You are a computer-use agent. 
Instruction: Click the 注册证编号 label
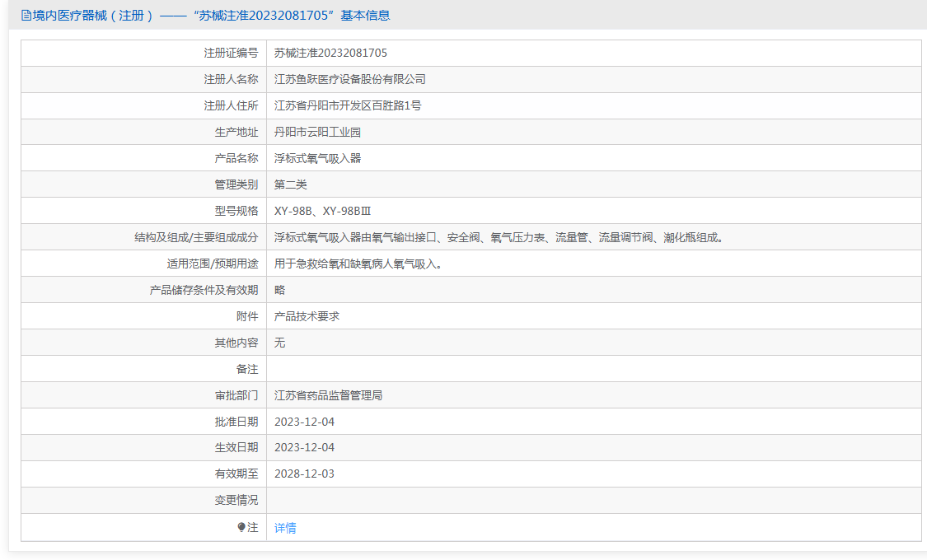(x=232, y=54)
